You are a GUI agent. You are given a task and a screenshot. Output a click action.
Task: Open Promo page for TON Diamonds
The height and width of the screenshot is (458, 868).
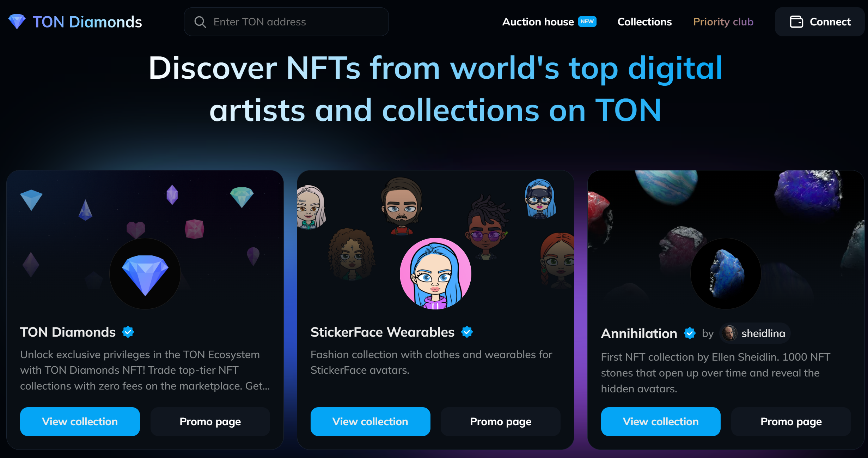(210, 422)
